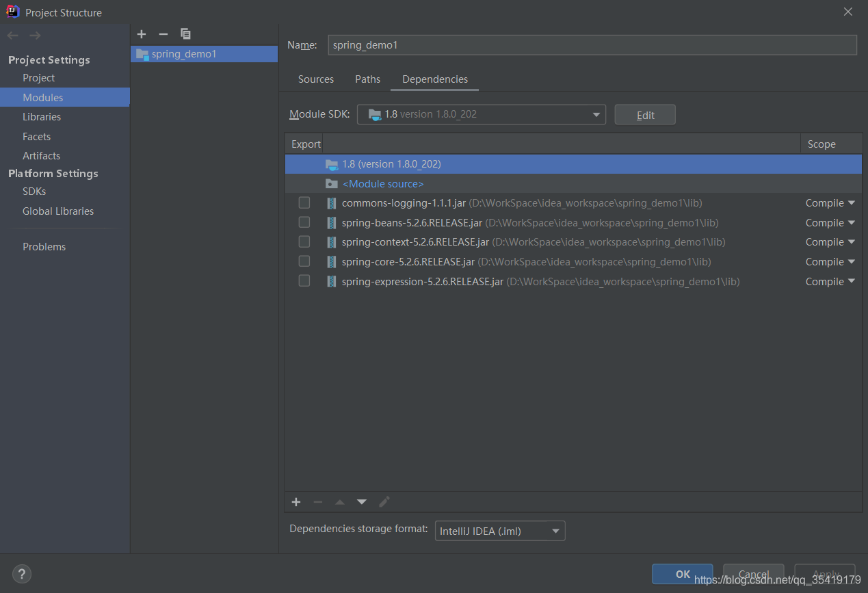Click the Apply button
Screen dimensions: 868x593
(825, 574)
